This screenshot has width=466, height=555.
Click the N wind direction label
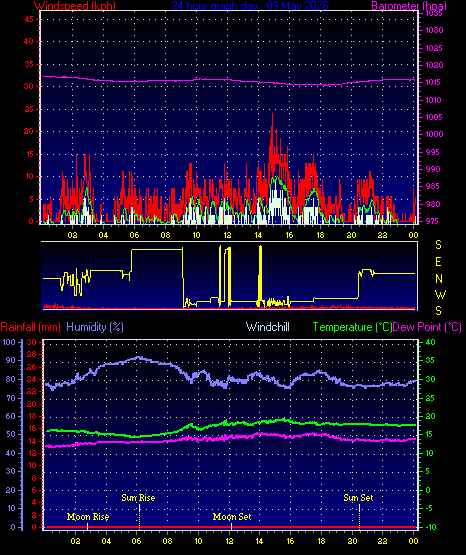pyautogui.click(x=439, y=279)
